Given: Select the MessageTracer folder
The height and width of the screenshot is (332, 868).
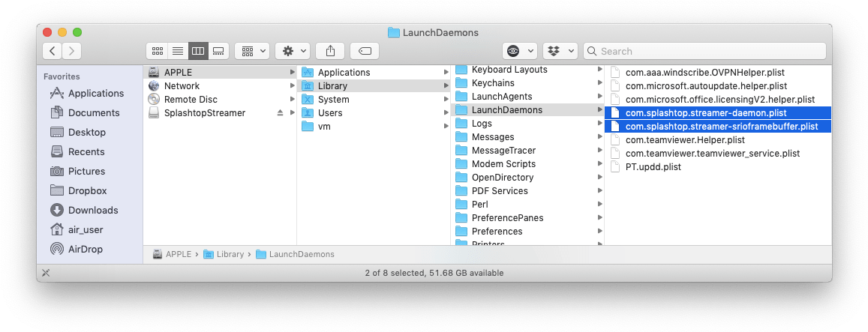Looking at the screenshot, I should point(527,151).
